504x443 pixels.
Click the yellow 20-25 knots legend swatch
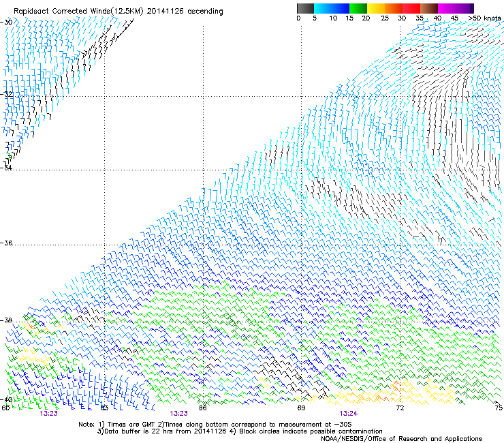click(x=376, y=8)
